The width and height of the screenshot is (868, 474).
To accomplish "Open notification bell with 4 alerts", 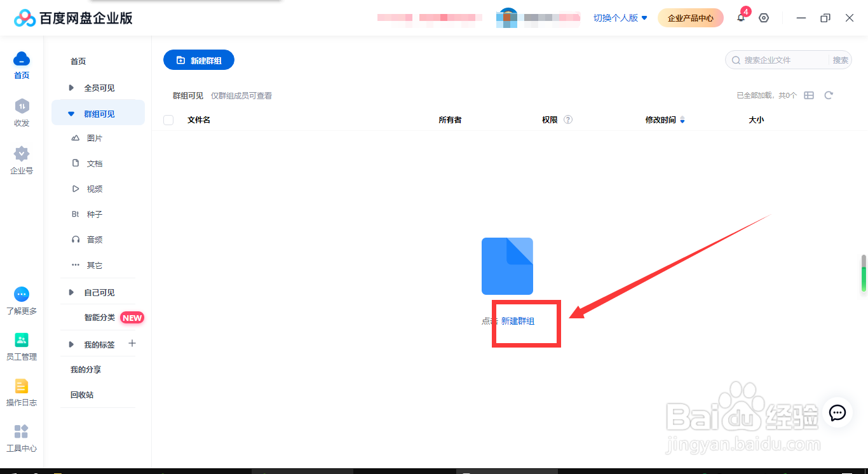I will coord(741,18).
